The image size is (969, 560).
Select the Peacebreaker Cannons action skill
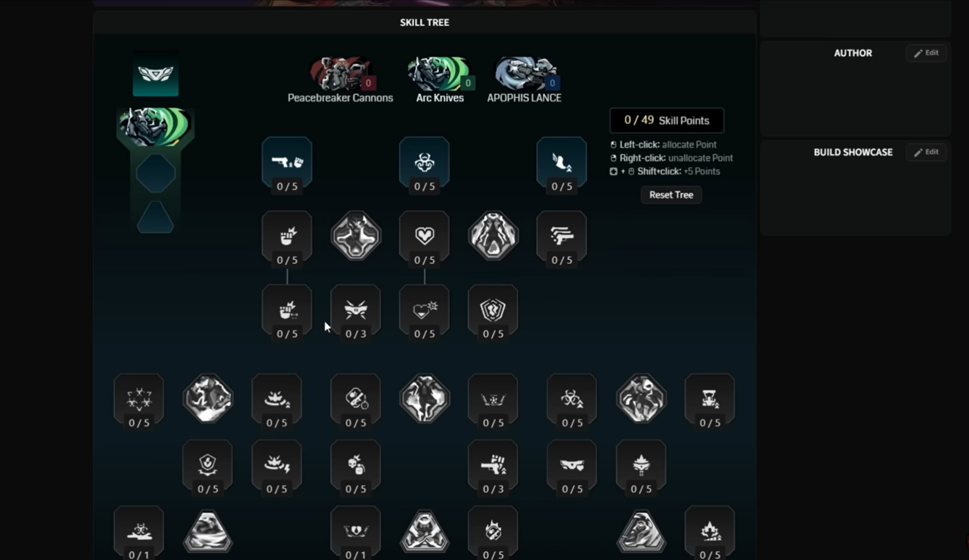[340, 79]
